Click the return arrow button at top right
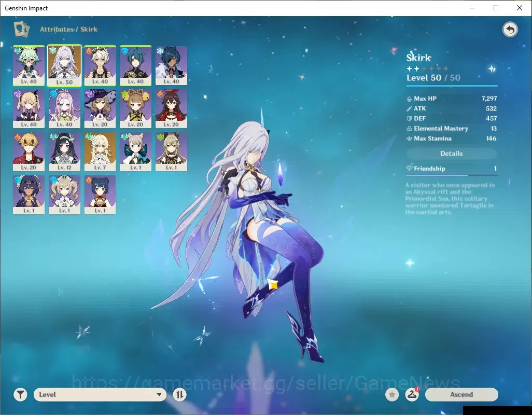Viewport: 532px width, 415px height. pyautogui.click(x=510, y=30)
